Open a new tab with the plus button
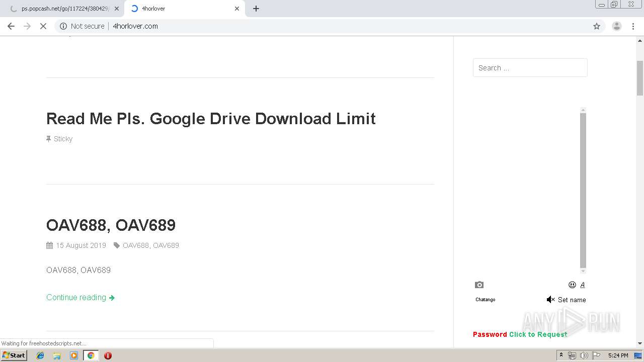 pyautogui.click(x=256, y=9)
